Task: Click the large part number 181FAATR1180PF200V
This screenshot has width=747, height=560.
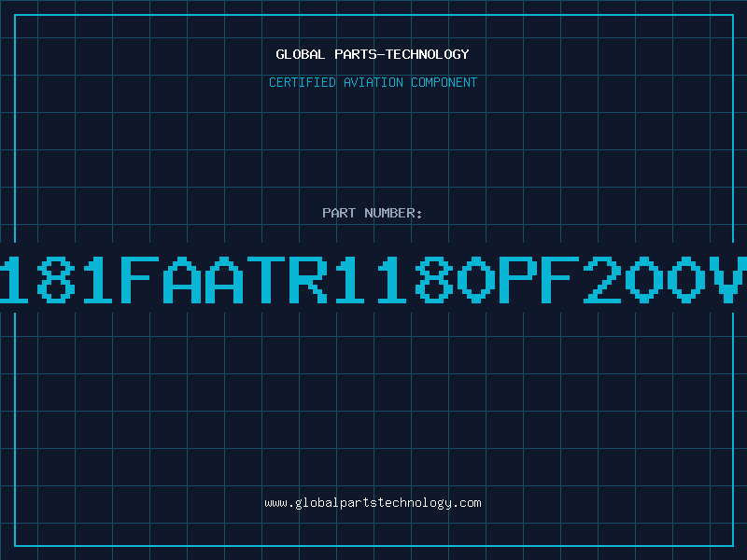Action: (x=373, y=280)
